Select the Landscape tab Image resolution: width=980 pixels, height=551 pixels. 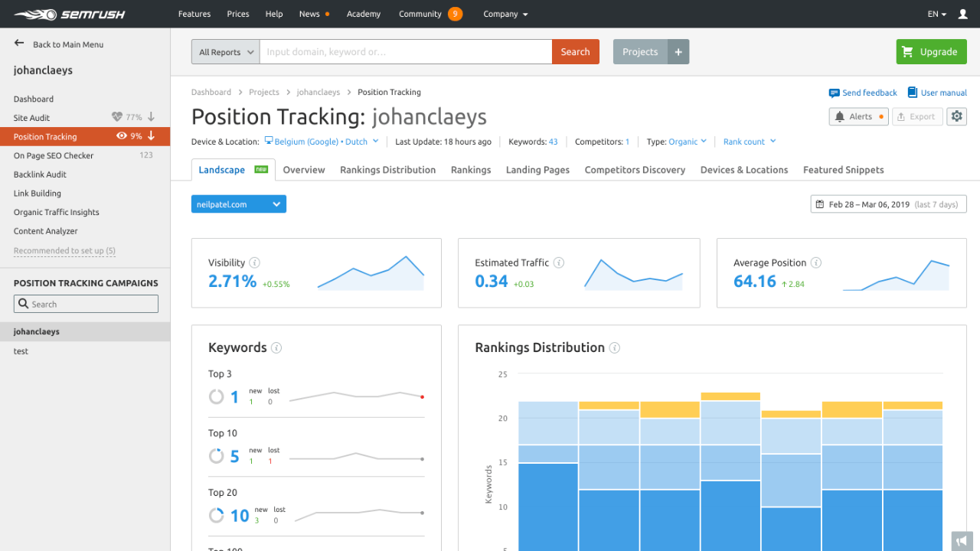point(233,170)
